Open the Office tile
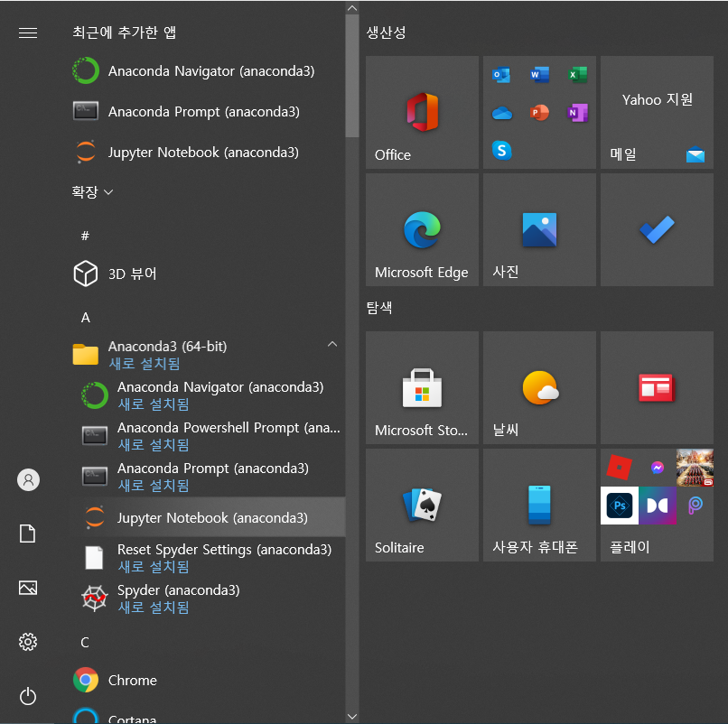Screen dimensions: 728x724 coord(422,112)
